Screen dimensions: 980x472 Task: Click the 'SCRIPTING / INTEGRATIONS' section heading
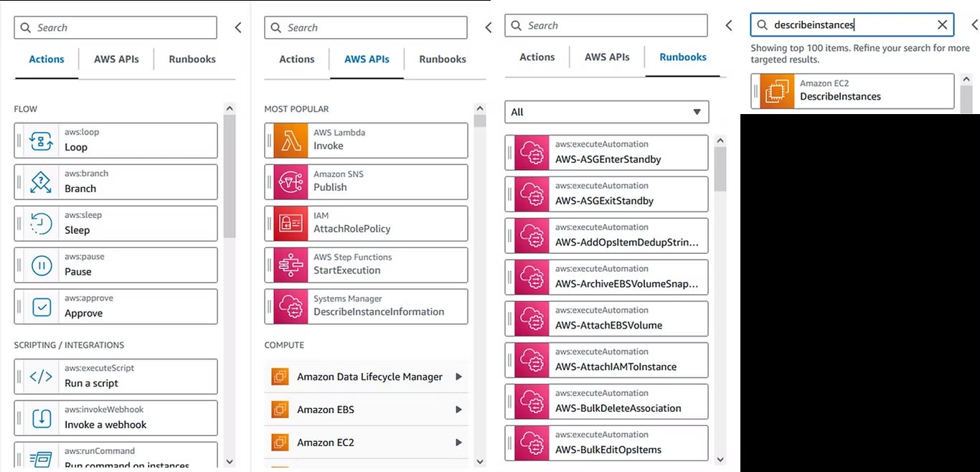[69, 345]
